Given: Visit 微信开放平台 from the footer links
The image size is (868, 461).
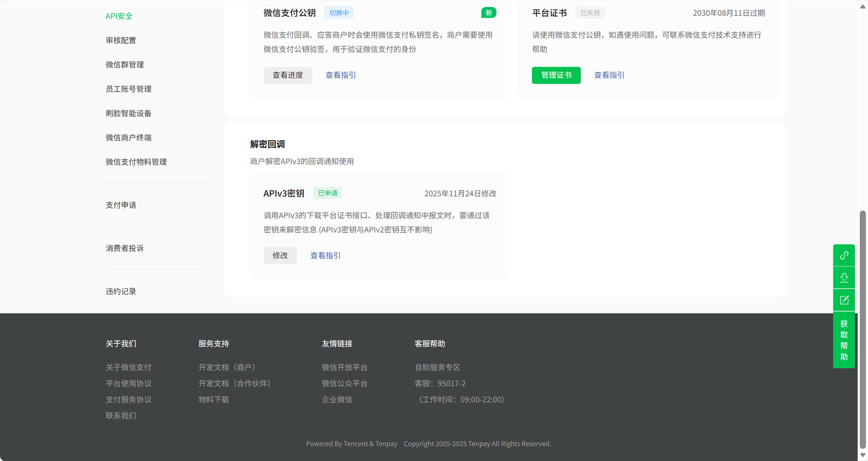Looking at the screenshot, I should (344, 368).
